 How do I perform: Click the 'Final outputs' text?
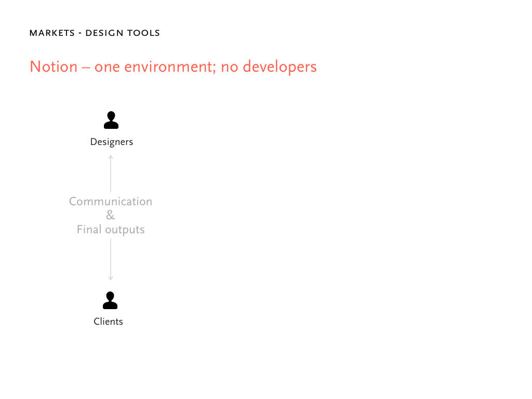[x=111, y=230]
